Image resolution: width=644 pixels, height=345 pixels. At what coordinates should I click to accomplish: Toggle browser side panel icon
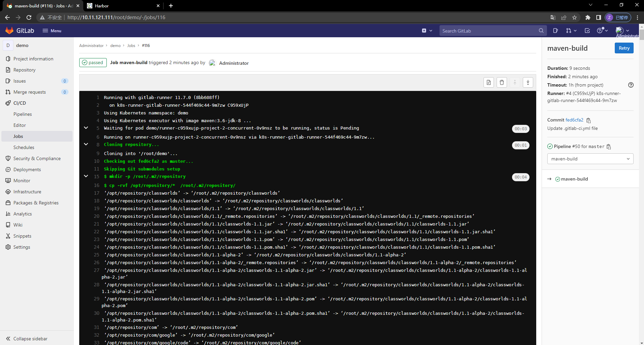[598, 17]
